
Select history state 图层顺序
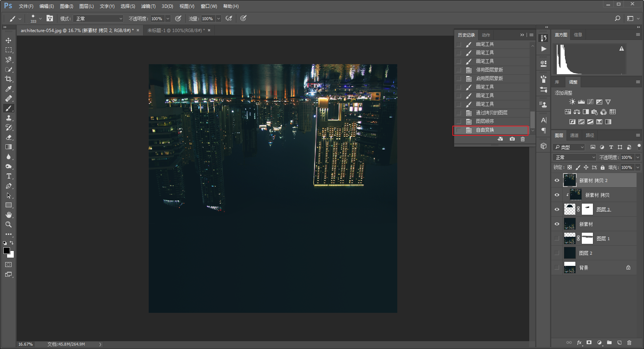pos(492,121)
